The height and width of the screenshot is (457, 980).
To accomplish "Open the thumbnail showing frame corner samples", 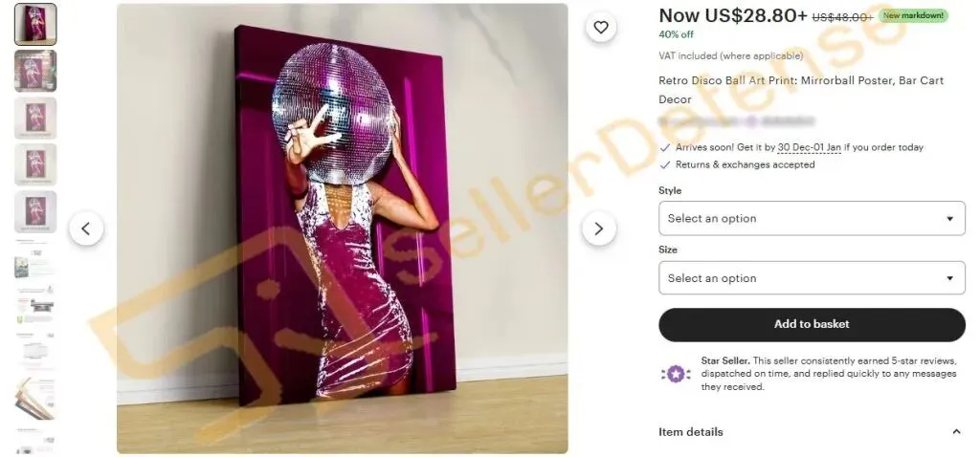I will coord(35,399).
